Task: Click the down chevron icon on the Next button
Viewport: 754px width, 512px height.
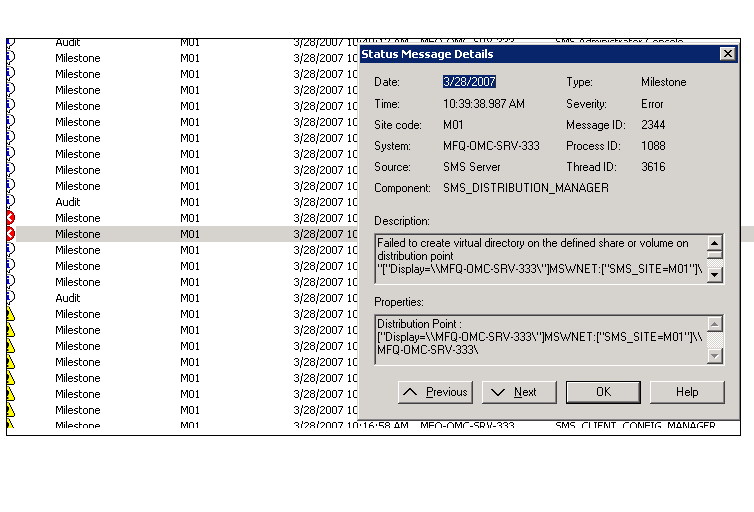Action: coord(498,392)
